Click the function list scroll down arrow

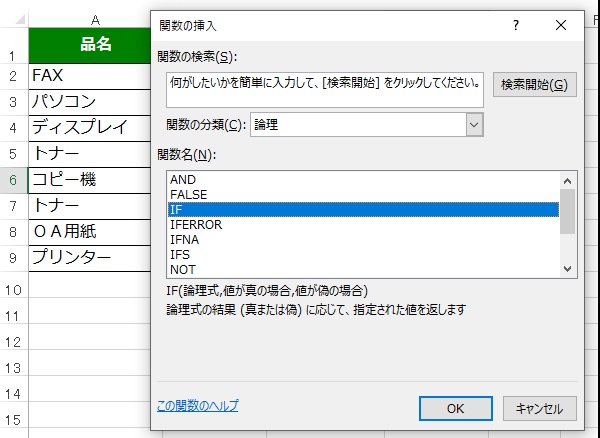567,269
